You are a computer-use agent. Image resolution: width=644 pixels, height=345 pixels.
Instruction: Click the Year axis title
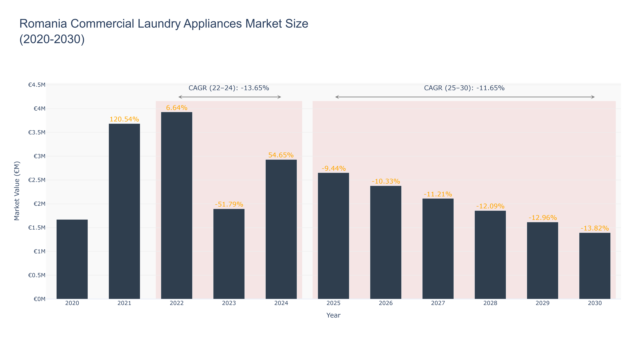pyautogui.click(x=333, y=315)
